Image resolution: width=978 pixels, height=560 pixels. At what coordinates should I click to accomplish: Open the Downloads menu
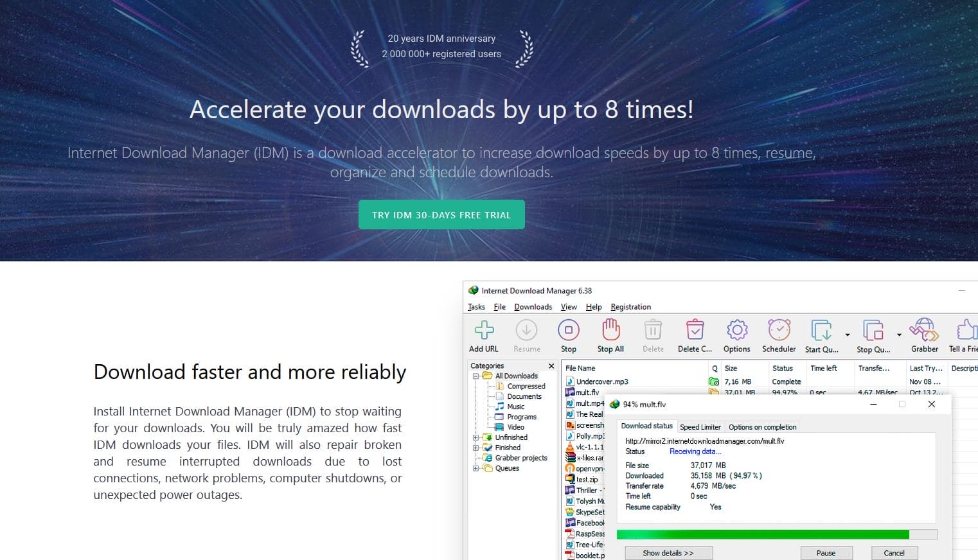click(533, 306)
